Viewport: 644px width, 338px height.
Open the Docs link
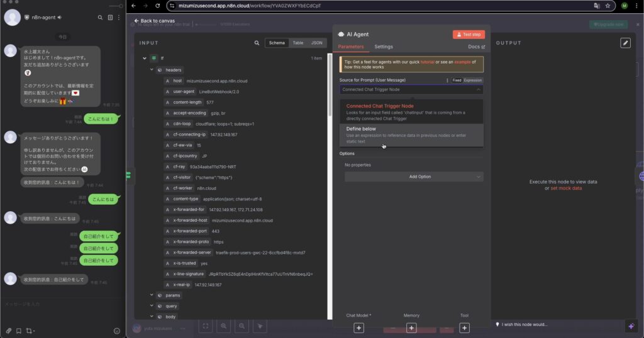[477, 46]
